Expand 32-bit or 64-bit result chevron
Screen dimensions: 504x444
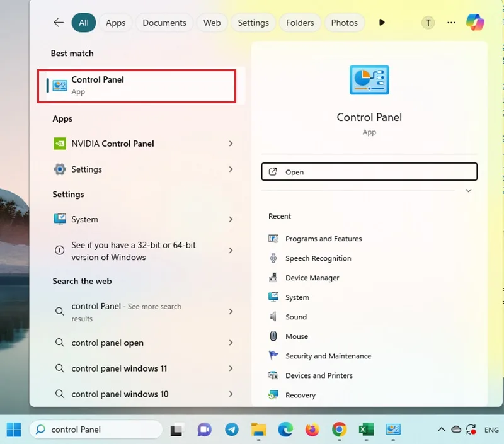pyautogui.click(x=231, y=250)
